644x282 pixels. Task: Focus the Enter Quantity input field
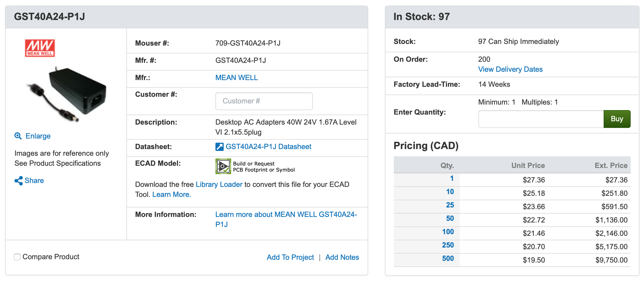tap(541, 119)
